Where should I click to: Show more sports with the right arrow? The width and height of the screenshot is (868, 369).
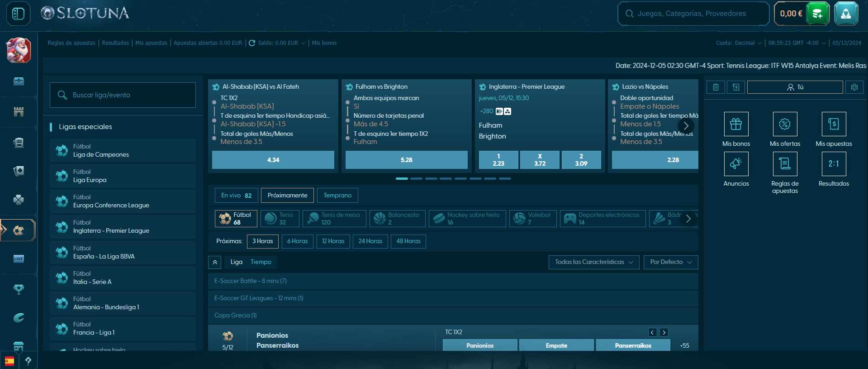point(688,219)
